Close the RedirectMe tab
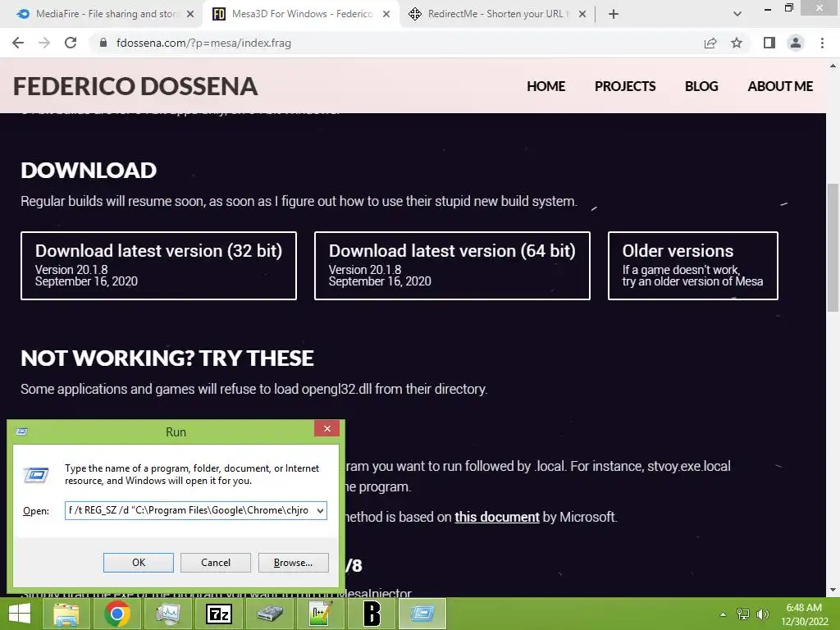 [x=582, y=15]
